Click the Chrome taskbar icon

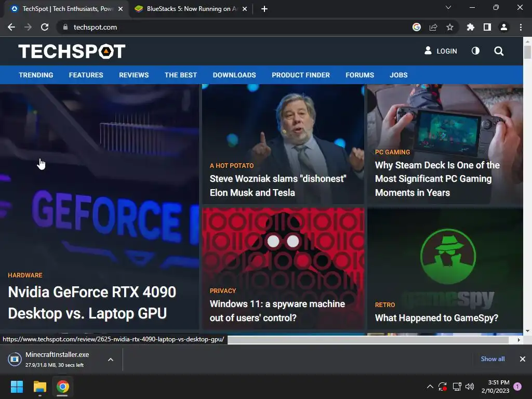tap(63, 387)
